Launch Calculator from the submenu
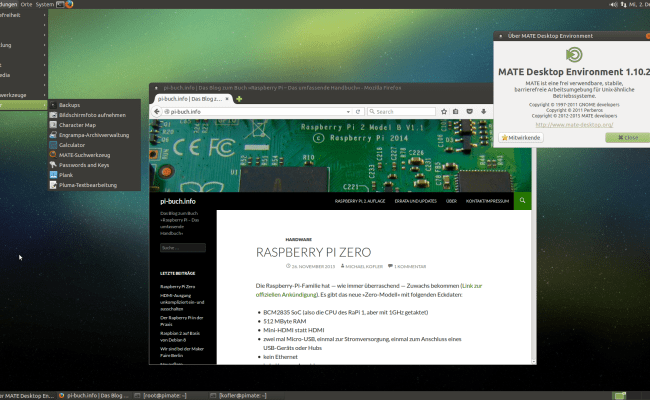650x400 pixels. pos(95,145)
